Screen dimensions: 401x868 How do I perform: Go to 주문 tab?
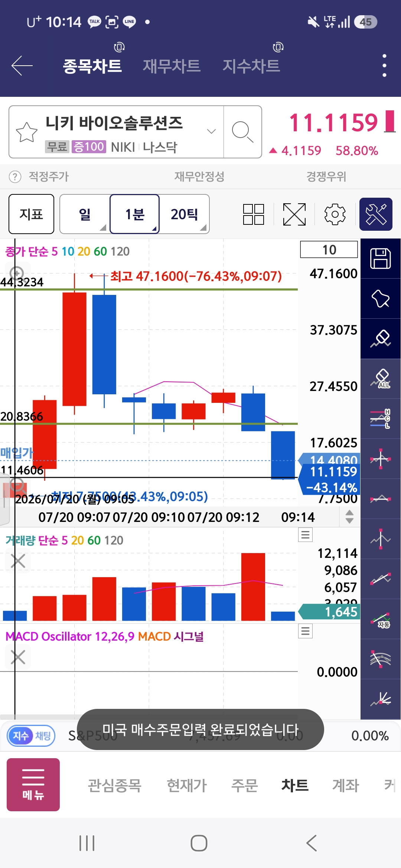(244, 785)
